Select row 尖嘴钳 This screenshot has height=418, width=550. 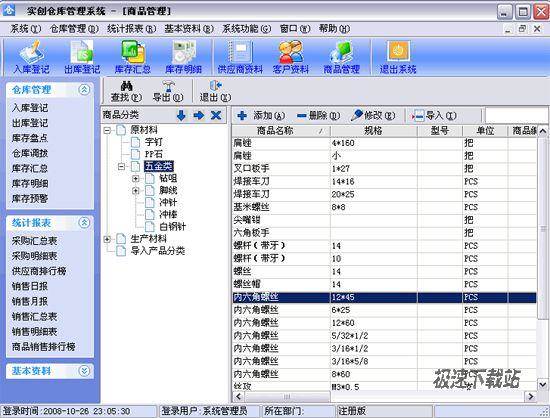point(384,220)
